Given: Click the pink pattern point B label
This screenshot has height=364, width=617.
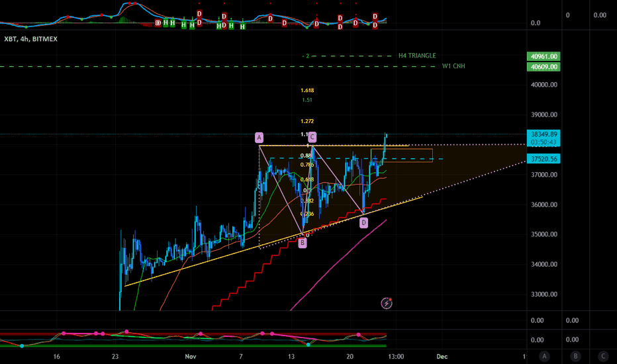Looking at the screenshot, I should click(302, 243).
